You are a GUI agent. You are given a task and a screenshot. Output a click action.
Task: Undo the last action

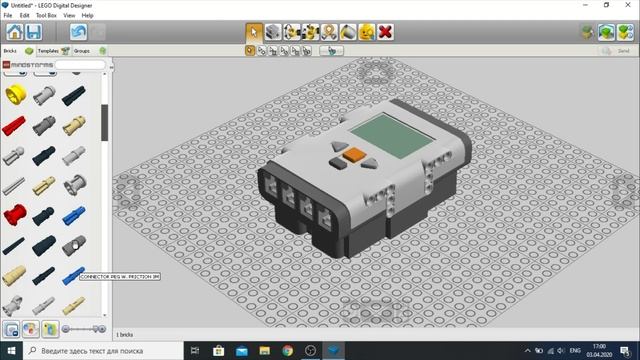pyautogui.click(x=78, y=32)
